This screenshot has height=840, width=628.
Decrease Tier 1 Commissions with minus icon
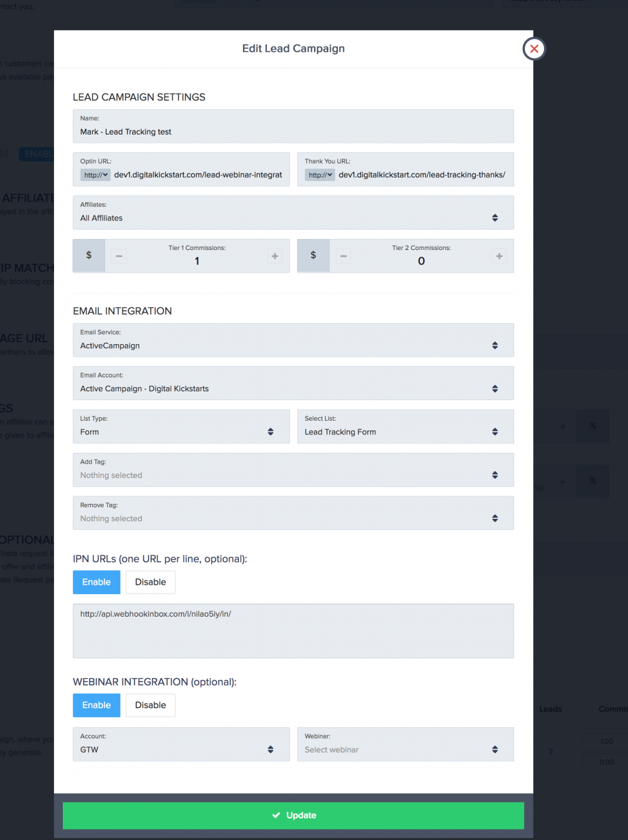[x=119, y=256]
